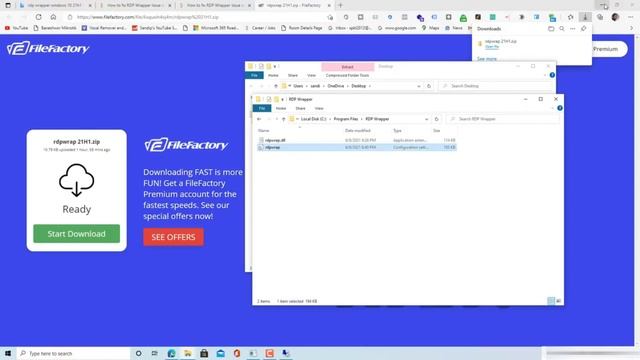
Task: Open File menu in RDP Wrapper window
Action: click(x=262, y=108)
